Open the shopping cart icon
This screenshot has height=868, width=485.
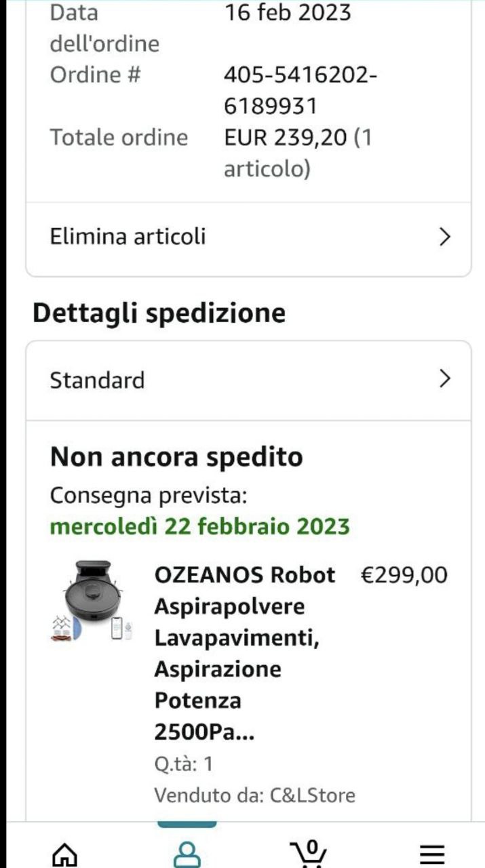[309, 856]
